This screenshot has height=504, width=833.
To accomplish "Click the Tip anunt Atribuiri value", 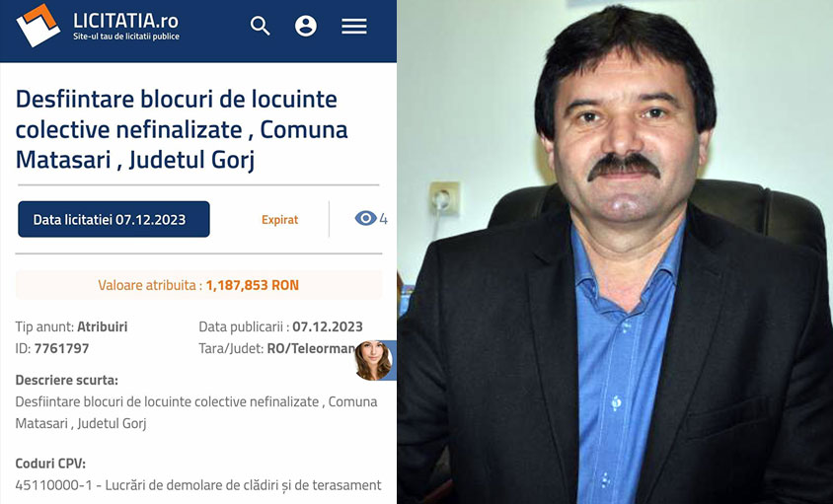I will pos(103,326).
